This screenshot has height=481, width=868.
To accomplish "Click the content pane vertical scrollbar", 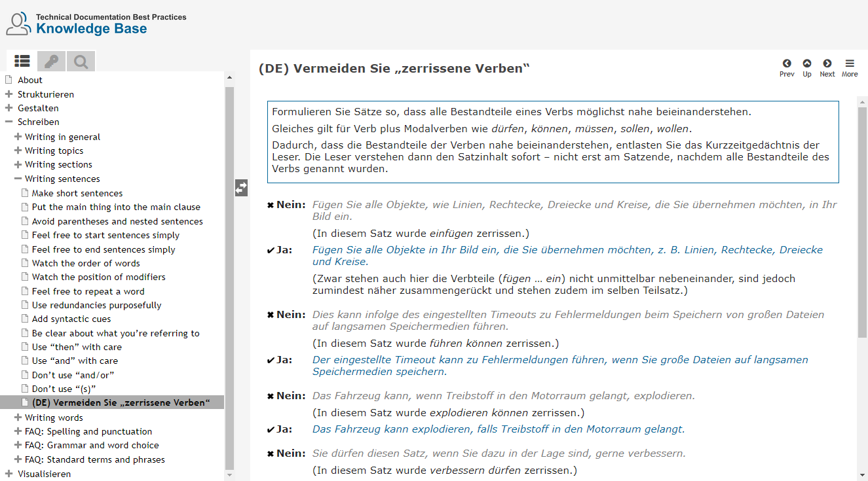I will click(x=862, y=222).
